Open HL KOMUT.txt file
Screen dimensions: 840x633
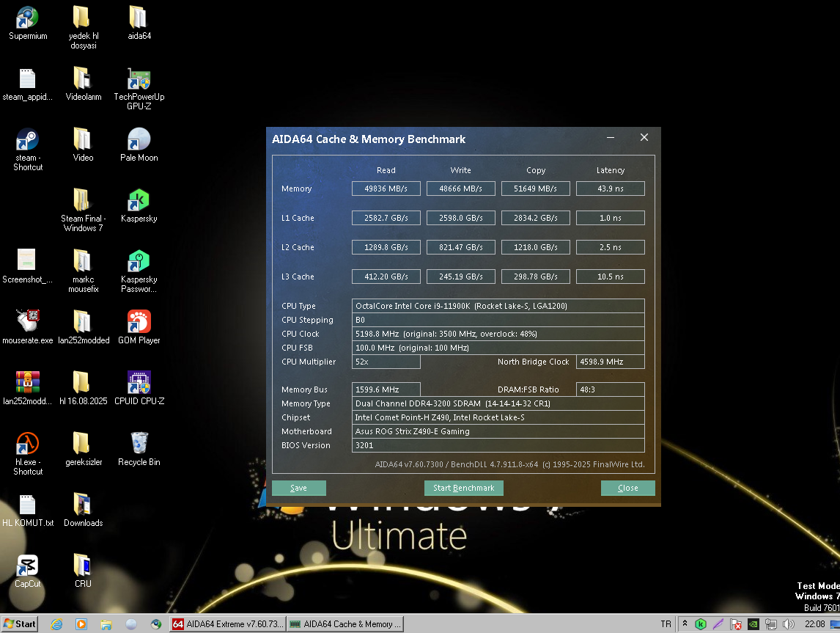pos(28,511)
